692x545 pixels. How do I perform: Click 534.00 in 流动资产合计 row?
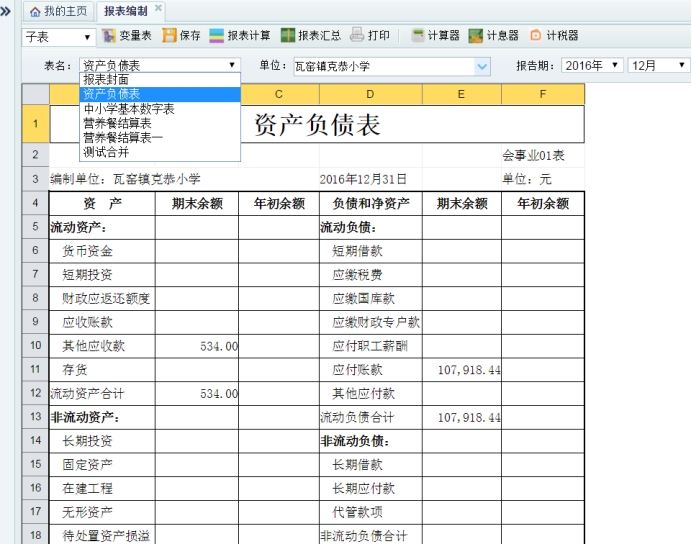pyautogui.click(x=197, y=394)
